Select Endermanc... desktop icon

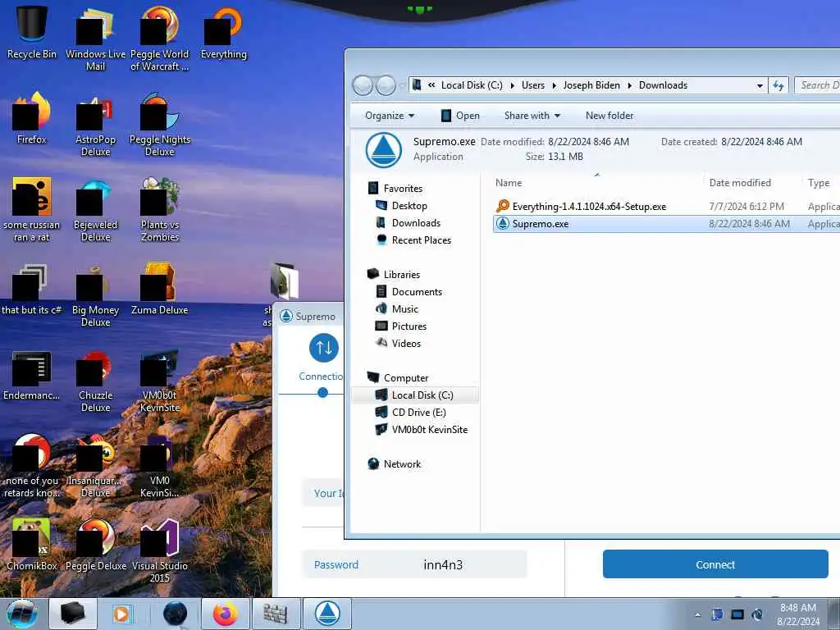[x=32, y=375]
